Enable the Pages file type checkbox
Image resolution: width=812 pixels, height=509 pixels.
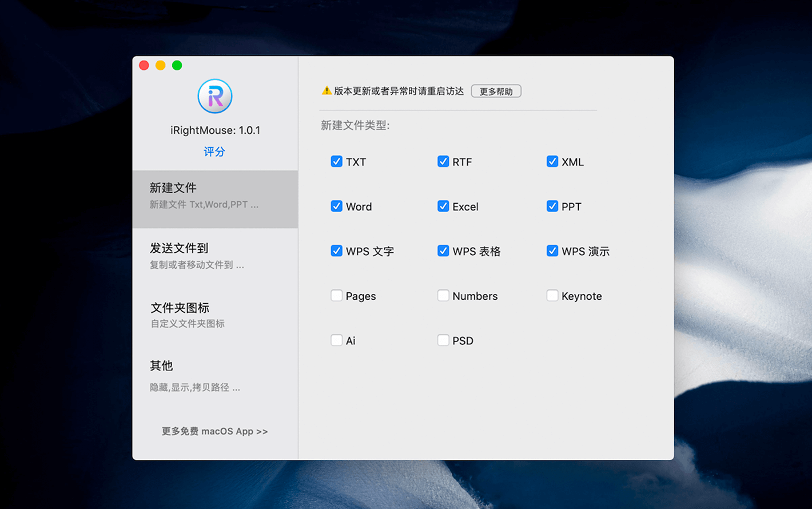tap(337, 295)
